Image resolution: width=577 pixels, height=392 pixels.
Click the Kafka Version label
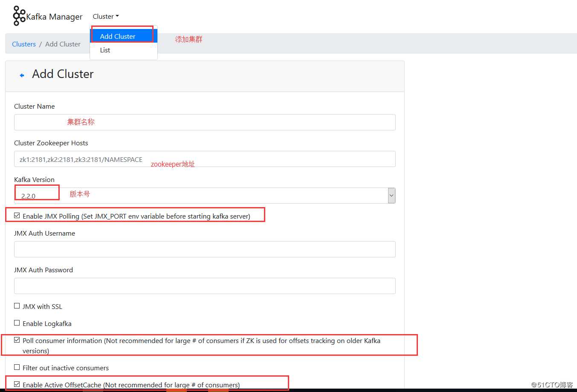(35, 179)
